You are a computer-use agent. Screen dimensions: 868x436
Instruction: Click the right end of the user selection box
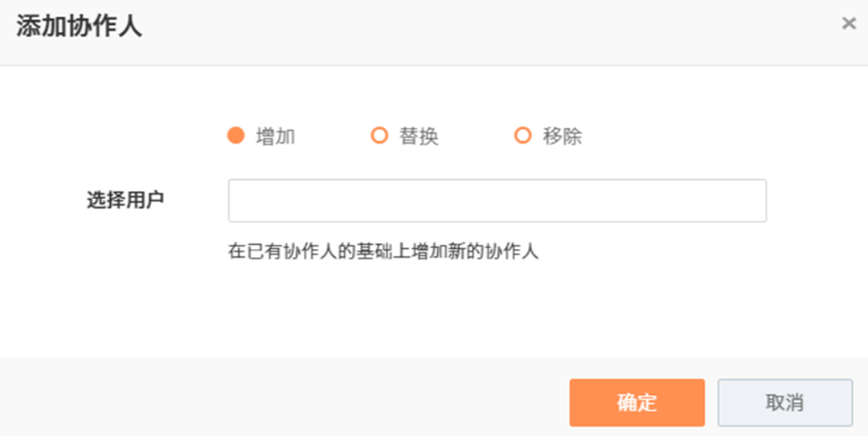[x=754, y=201]
